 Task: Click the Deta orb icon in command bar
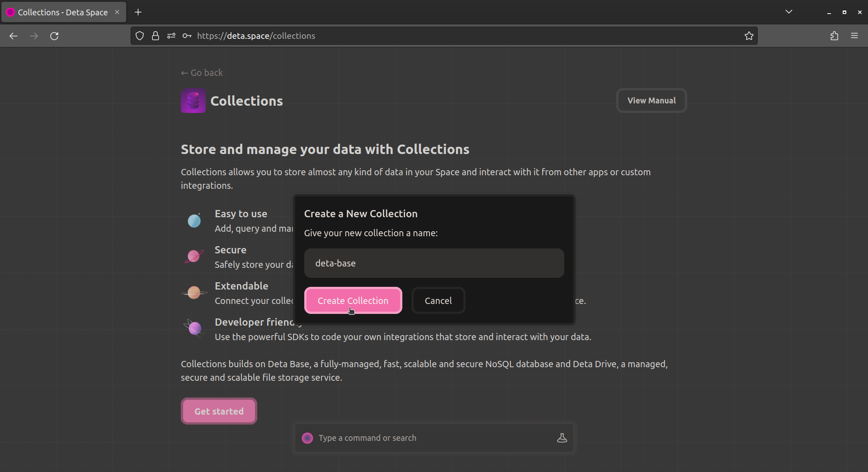[x=307, y=438]
